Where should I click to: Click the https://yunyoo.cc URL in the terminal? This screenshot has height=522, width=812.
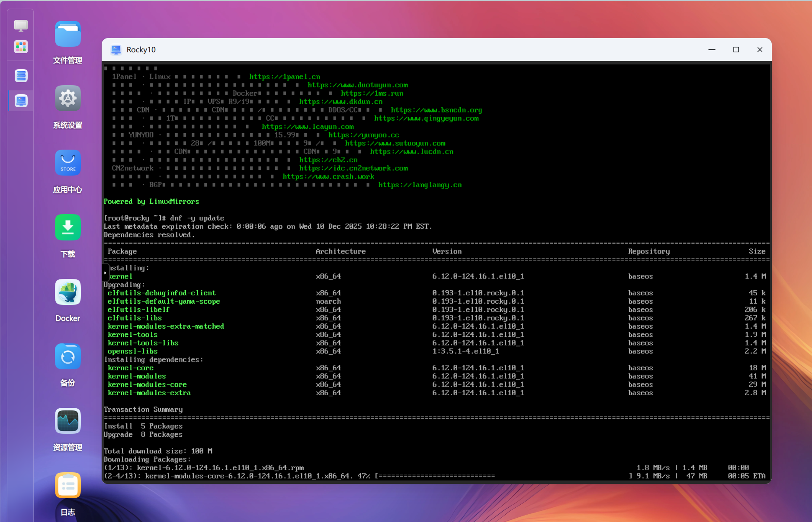(x=363, y=135)
